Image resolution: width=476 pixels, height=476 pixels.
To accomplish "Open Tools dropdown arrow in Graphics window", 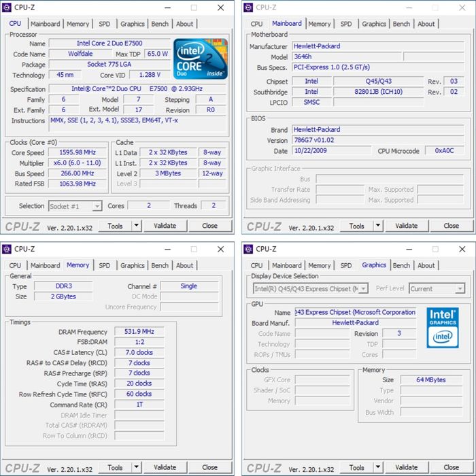I will (378, 467).
